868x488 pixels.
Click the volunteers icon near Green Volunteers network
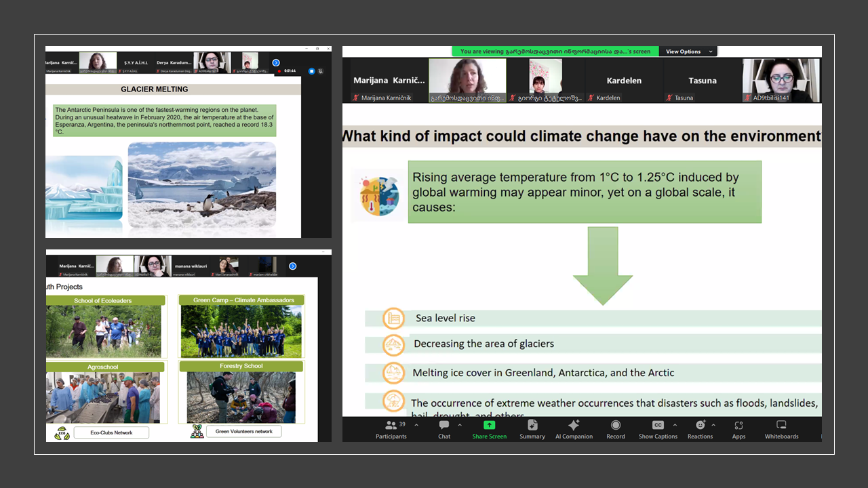tap(197, 432)
